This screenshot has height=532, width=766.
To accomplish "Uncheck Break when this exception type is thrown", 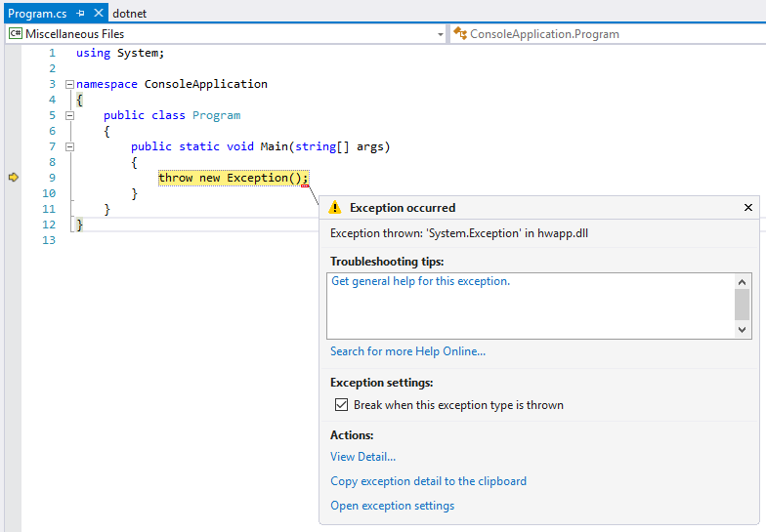I will coord(342,404).
